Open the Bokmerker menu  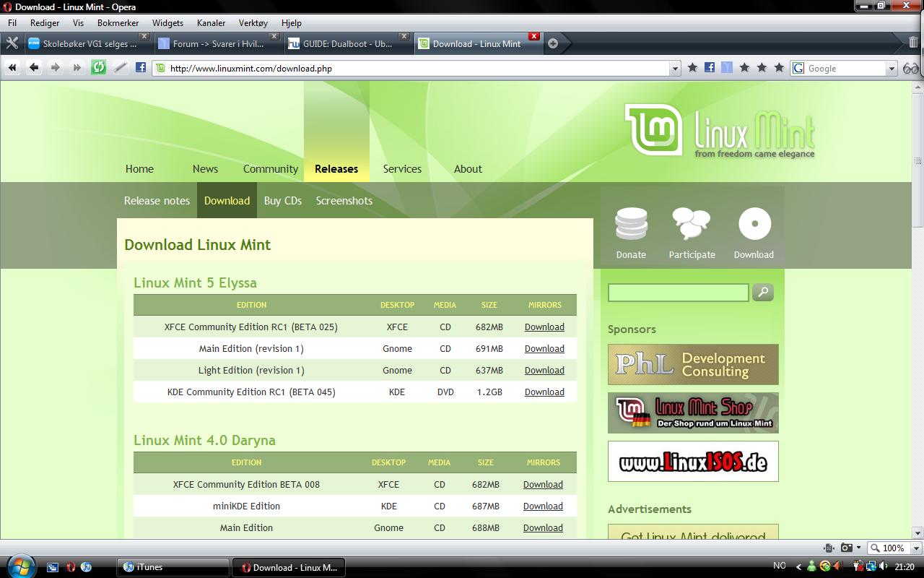click(x=118, y=22)
